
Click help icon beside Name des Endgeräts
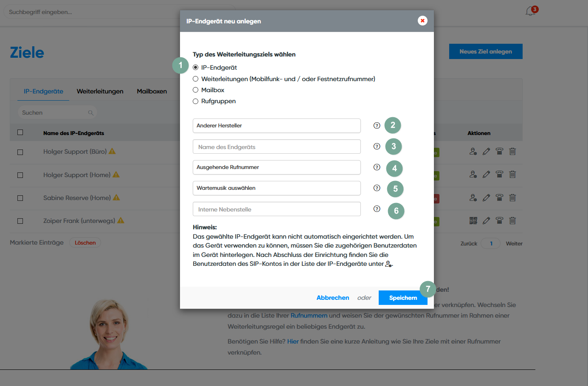377,147
